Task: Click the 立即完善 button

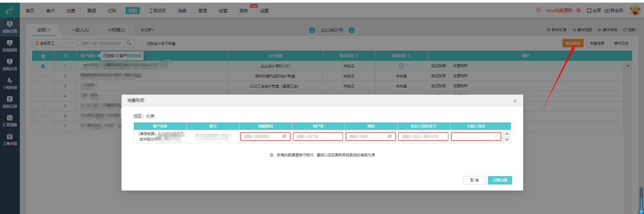Action: click(500, 180)
